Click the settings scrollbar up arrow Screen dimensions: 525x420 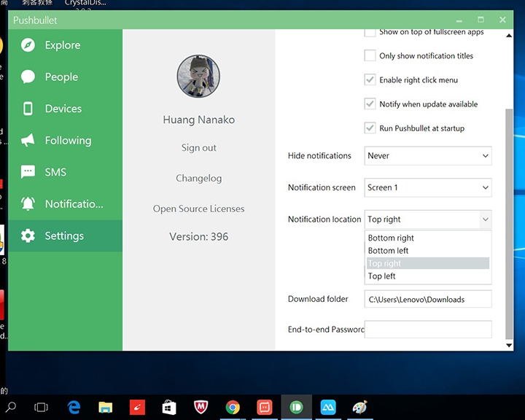coord(509,35)
